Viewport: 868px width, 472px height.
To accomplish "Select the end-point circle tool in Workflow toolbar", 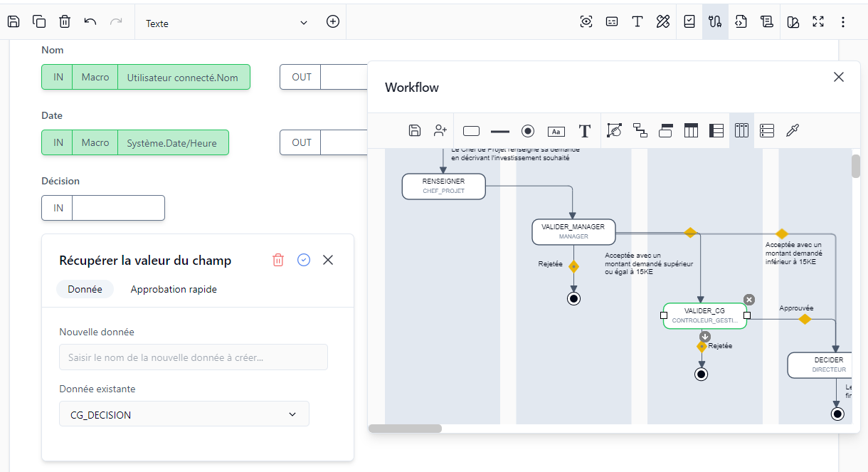I will [x=528, y=131].
